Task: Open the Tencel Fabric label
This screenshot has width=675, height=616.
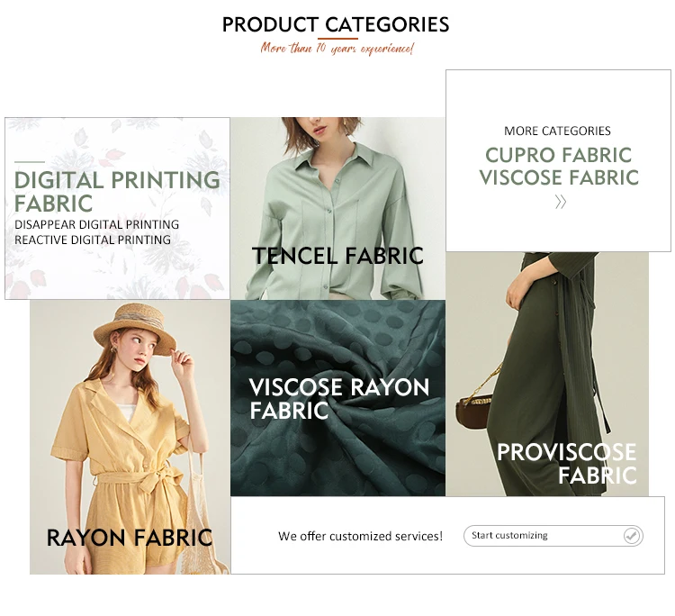Action: [337, 256]
